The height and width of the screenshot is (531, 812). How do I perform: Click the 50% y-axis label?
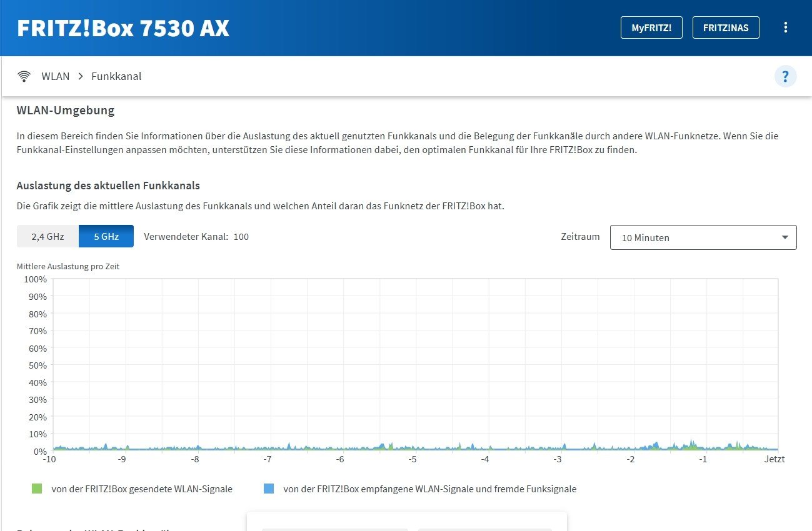(x=38, y=365)
